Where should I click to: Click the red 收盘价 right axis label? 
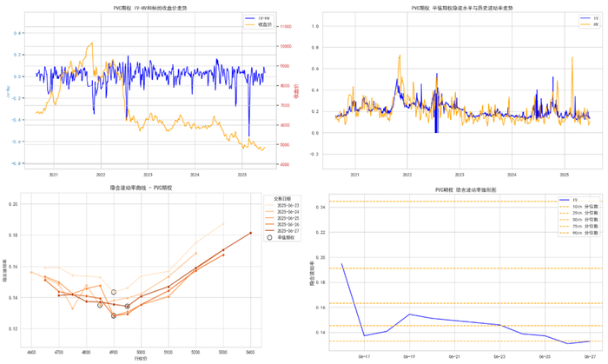(297, 90)
